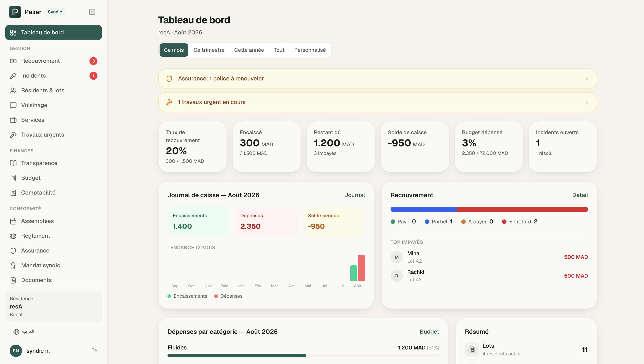Switch language with the globe icon

16,332
